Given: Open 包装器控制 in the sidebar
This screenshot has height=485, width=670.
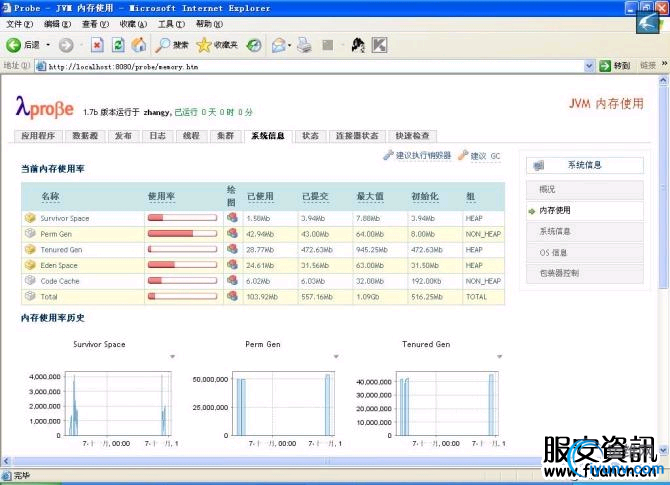Looking at the screenshot, I should click(585, 273).
